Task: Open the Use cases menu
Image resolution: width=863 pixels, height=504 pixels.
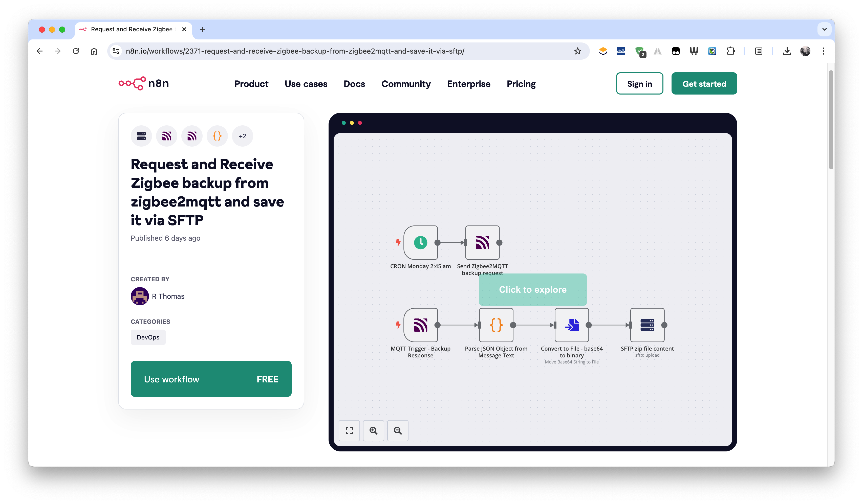Action: pos(306,84)
